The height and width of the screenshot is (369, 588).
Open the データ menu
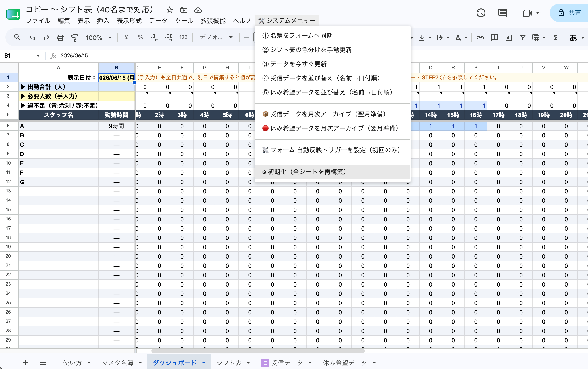pos(158,21)
